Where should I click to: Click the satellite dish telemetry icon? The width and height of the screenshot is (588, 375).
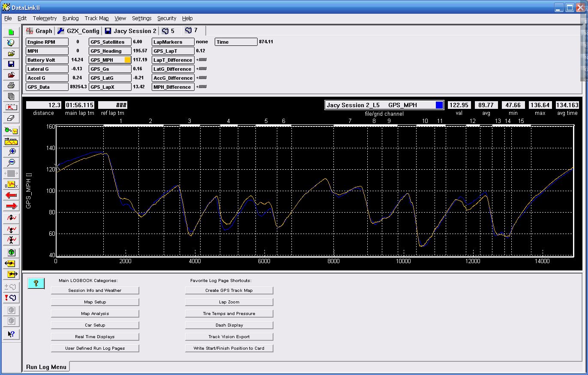[x=11, y=43]
